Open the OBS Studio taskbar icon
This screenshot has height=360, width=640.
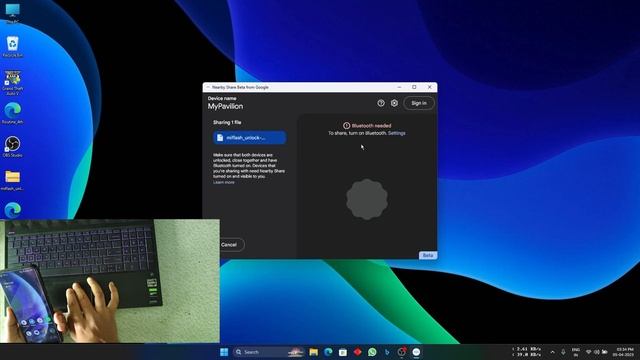(x=402, y=352)
